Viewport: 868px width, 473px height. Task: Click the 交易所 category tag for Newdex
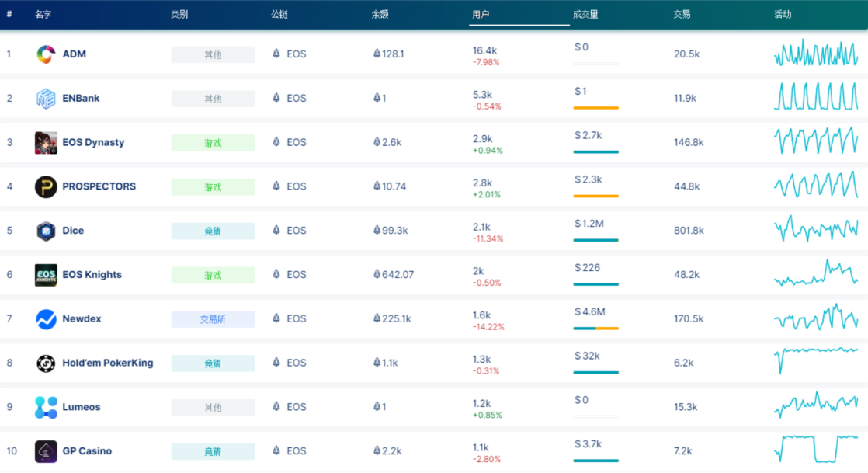tap(213, 319)
